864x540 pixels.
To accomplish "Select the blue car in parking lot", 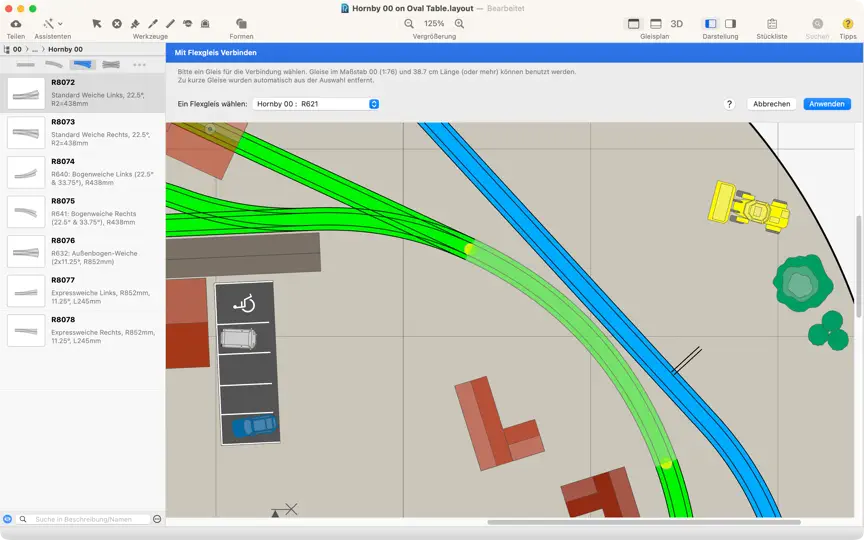I will coord(254,426).
